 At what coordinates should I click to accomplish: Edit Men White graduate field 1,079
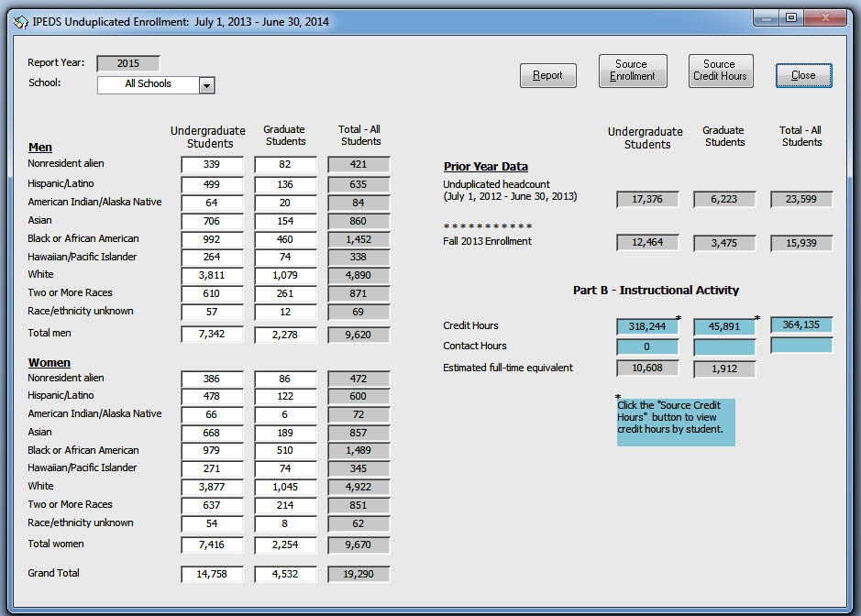pos(285,276)
